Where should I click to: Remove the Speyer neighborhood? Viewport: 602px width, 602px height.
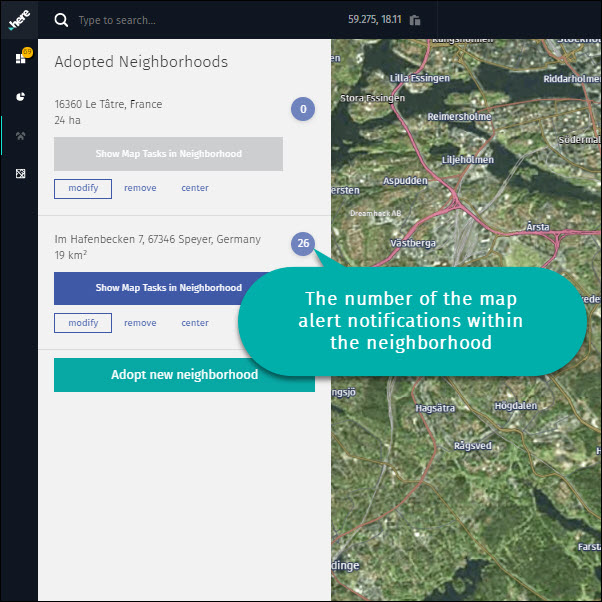(140, 323)
